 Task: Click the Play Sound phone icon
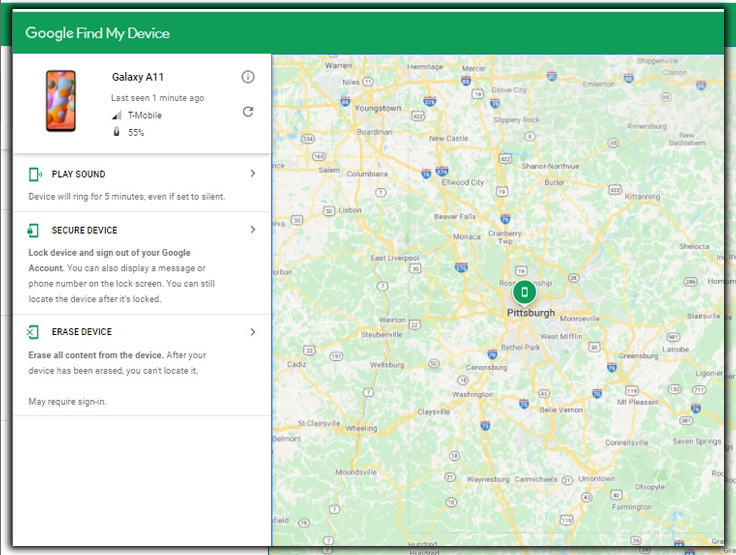(x=35, y=174)
